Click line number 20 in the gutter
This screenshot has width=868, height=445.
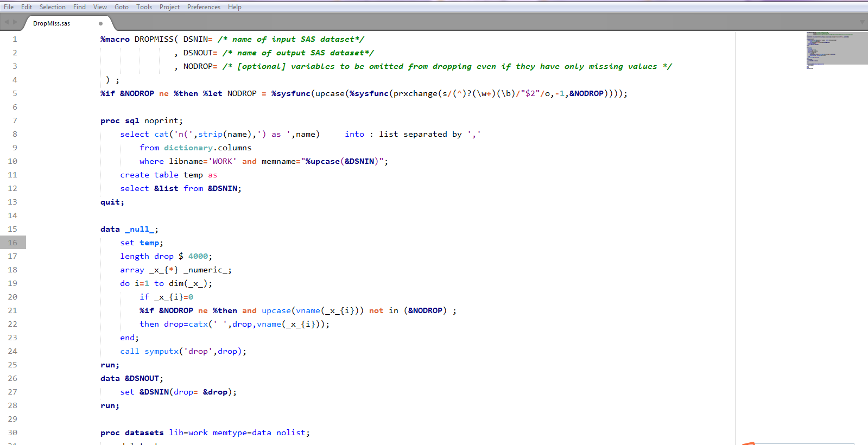tap(12, 297)
